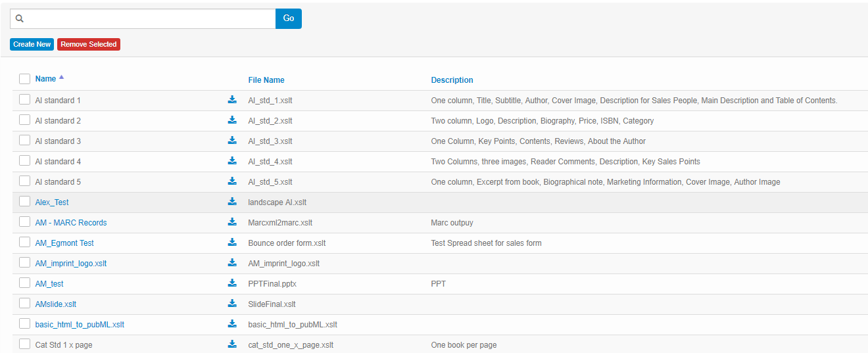Click the Remove Selected button

tap(89, 44)
